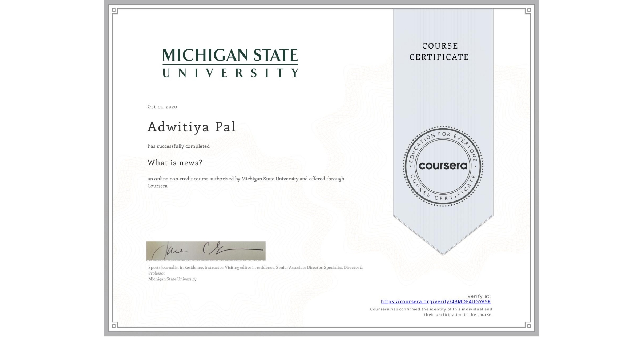Click the course title What is news?
The image size is (644, 337).
tap(175, 163)
